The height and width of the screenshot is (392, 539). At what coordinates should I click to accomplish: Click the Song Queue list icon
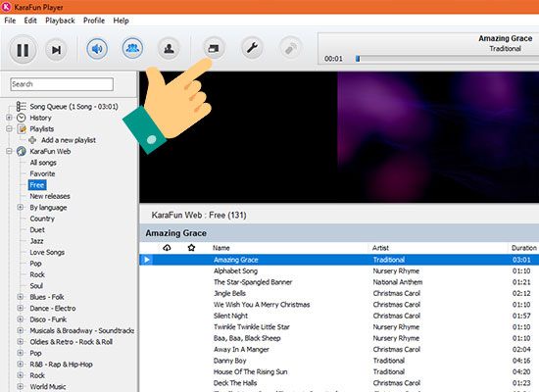point(22,106)
